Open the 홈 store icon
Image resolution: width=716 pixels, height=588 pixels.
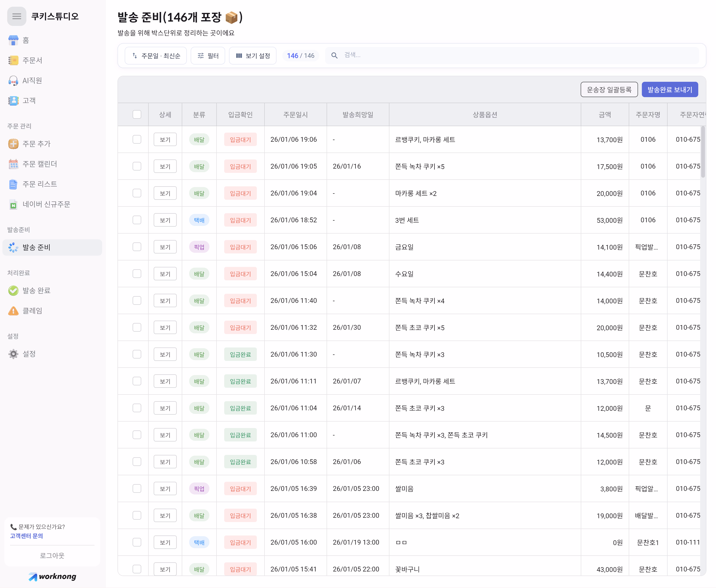tap(13, 40)
